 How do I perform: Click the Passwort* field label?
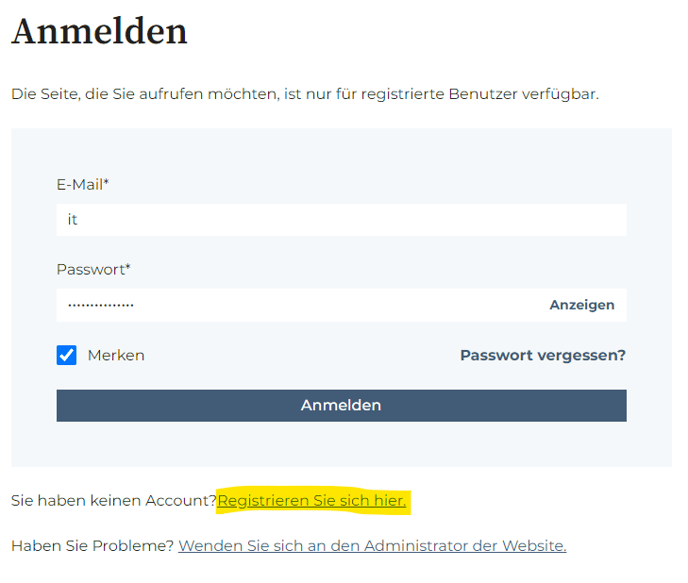(93, 269)
